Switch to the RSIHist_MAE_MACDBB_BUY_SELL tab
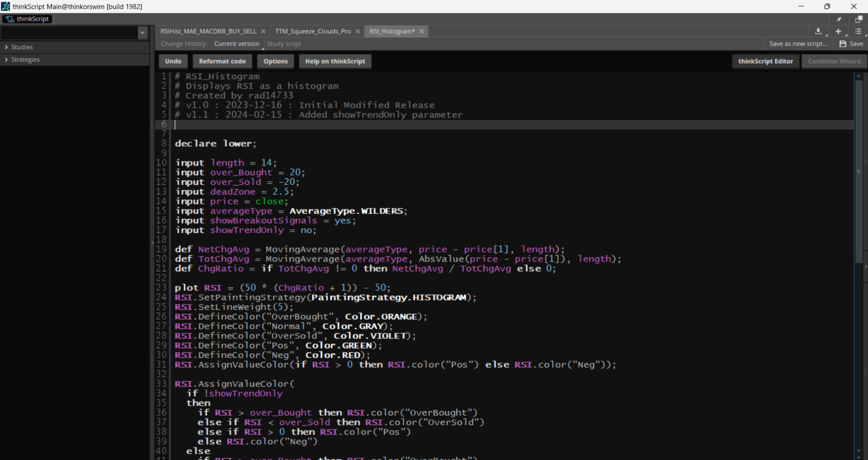The width and height of the screenshot is (868, 460). click(208, 31)
